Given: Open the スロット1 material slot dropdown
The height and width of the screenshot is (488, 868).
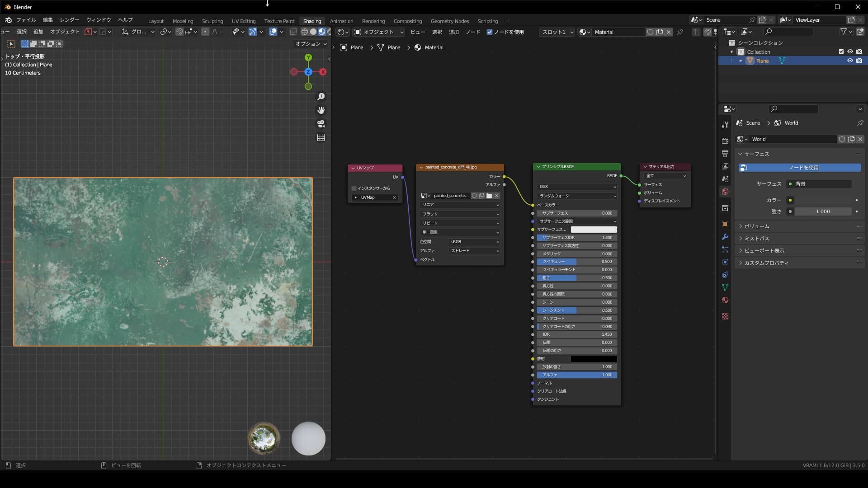Looking at the screenshot, I should coord(556,32).
